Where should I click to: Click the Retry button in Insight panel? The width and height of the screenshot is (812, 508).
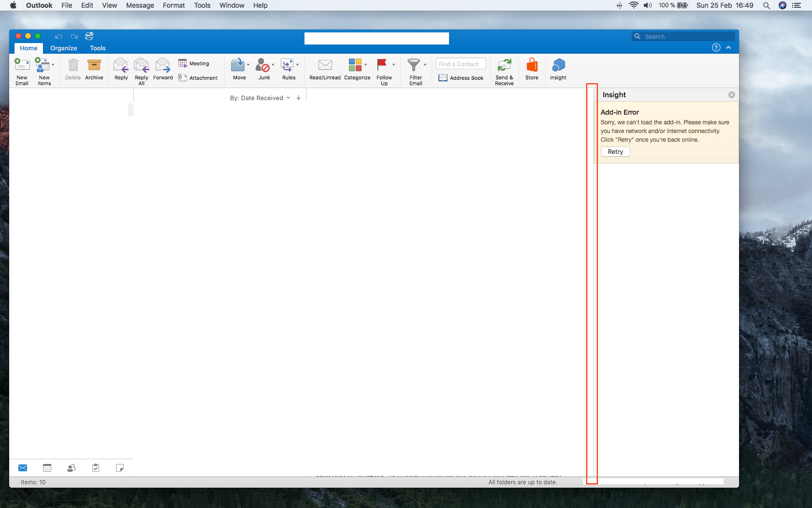[615, 151]
